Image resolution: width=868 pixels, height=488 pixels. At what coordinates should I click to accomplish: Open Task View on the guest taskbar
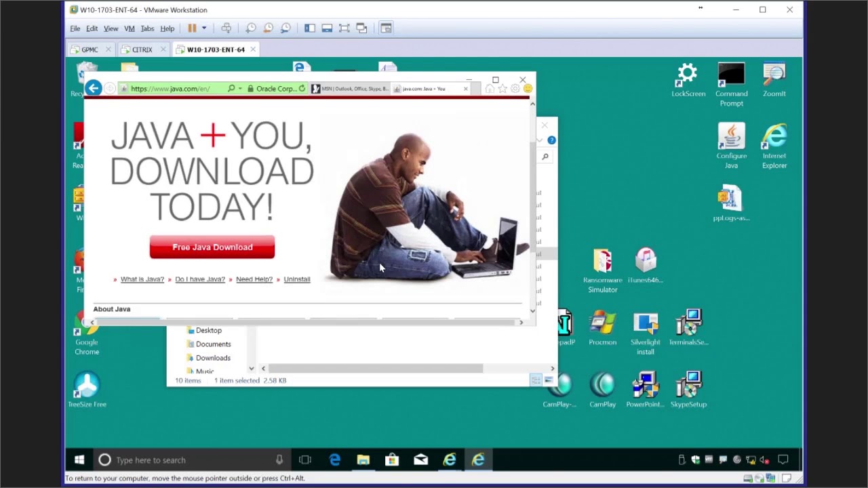click(x=305, y=460)
